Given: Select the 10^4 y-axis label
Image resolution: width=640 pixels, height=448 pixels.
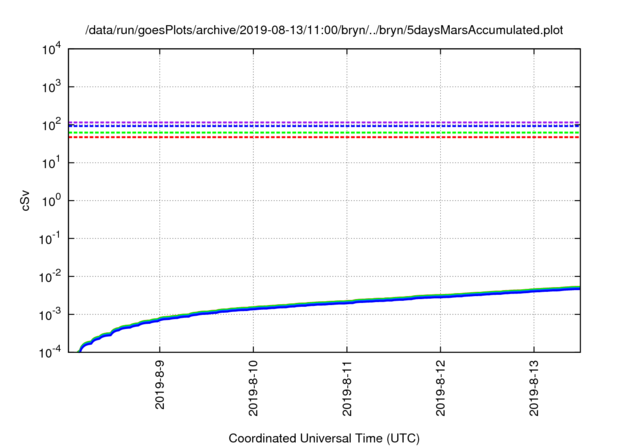Looking at the screenshot, I should click(x=51, y=50).
